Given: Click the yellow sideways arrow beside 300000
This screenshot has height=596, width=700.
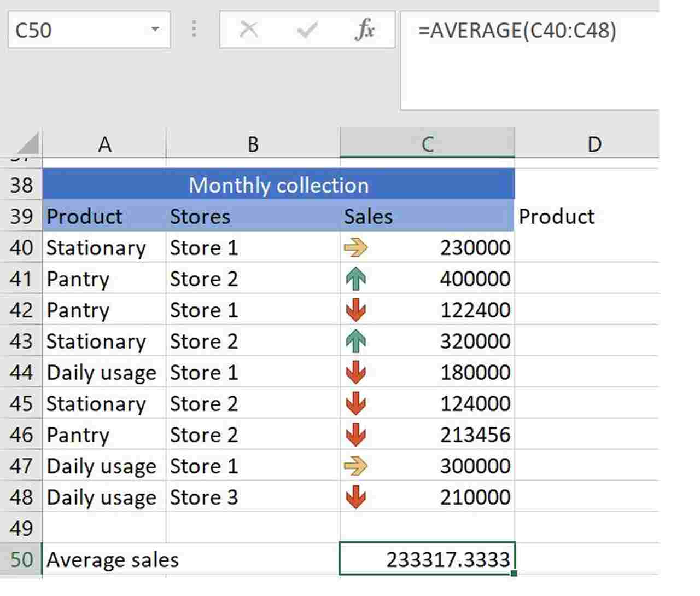Looking at the screenshot, I should [x=357, y=466].
